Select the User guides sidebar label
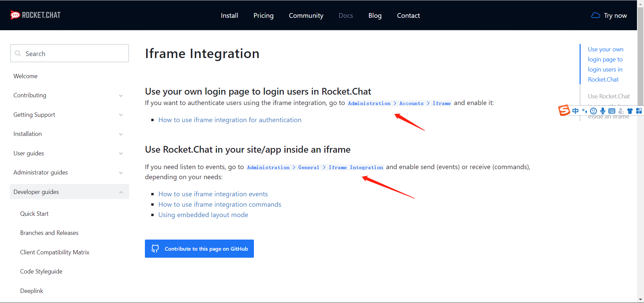Viewport: 644px width, 303px height. (29, 153)
